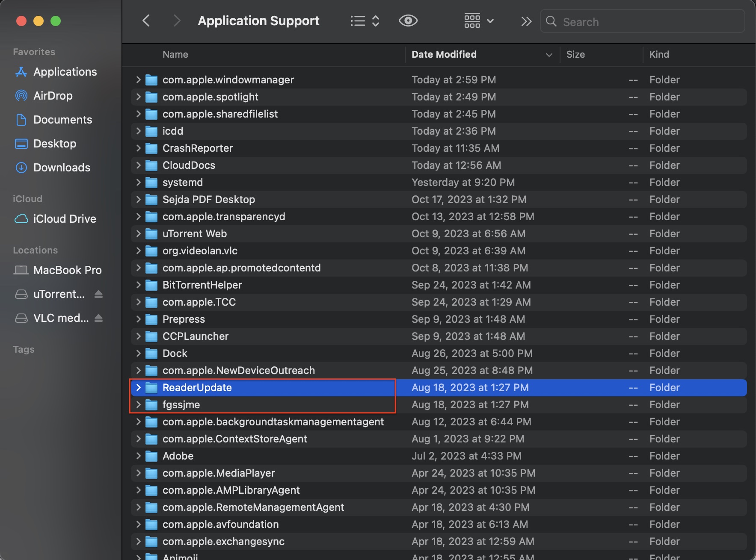This screenshot has height=560, width=756.
Task: Go back using the back arrow
Action: 146,21
